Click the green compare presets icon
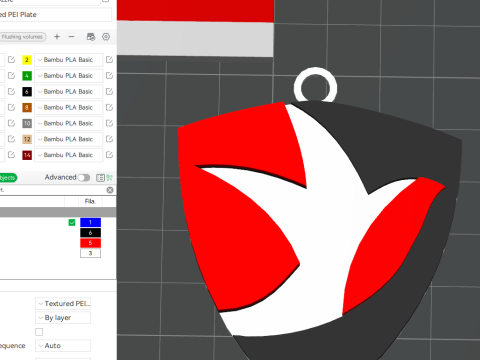 click(x=109, y=178)
